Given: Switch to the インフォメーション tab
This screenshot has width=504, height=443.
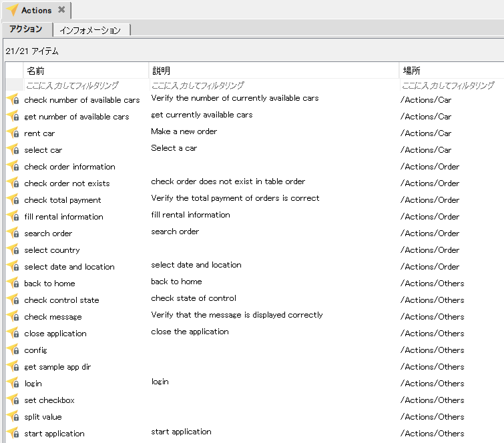Looking at the screenshot, I should coord(90,30).
